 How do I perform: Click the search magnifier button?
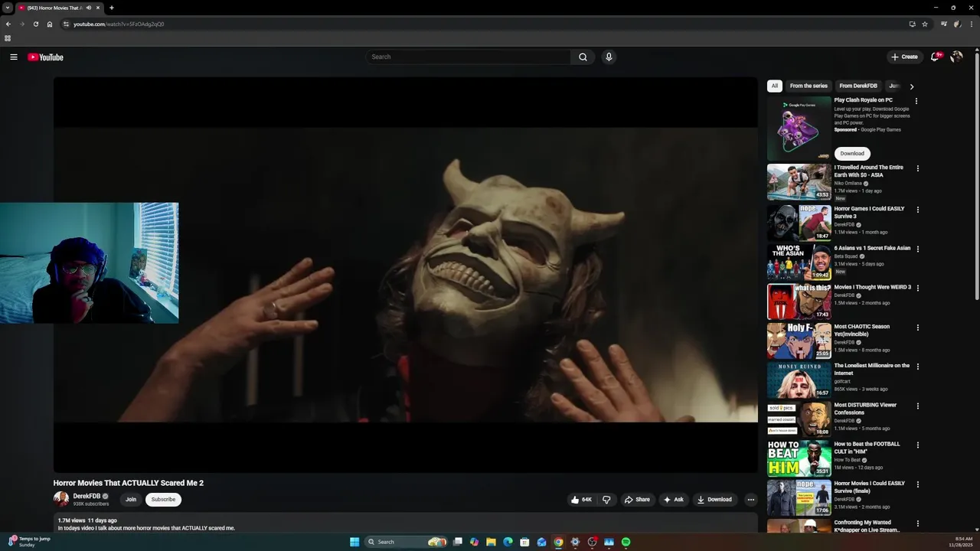pos(583,57)
